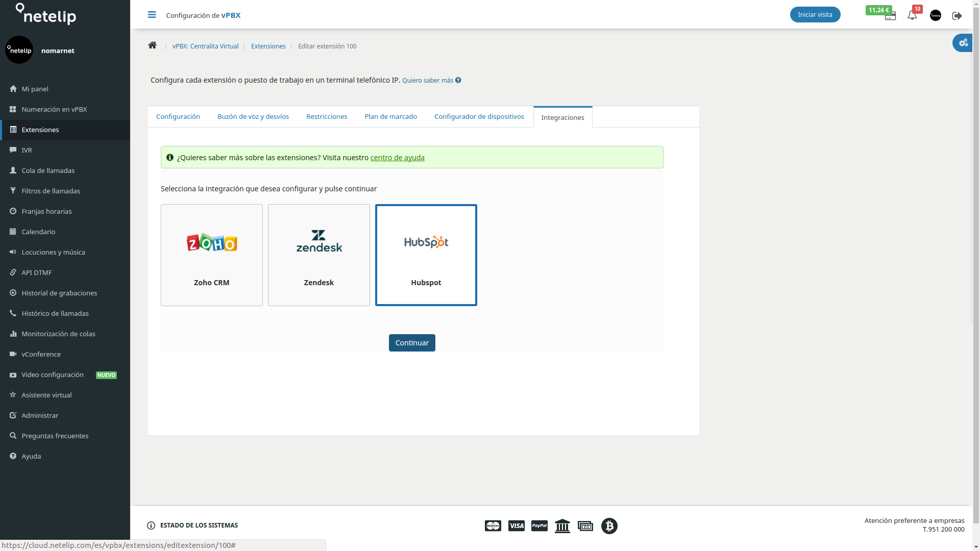Click the NUEVO badge beside Video configuración
The image size is (980, 551).
pyautogui.click(x=107, y=375)
